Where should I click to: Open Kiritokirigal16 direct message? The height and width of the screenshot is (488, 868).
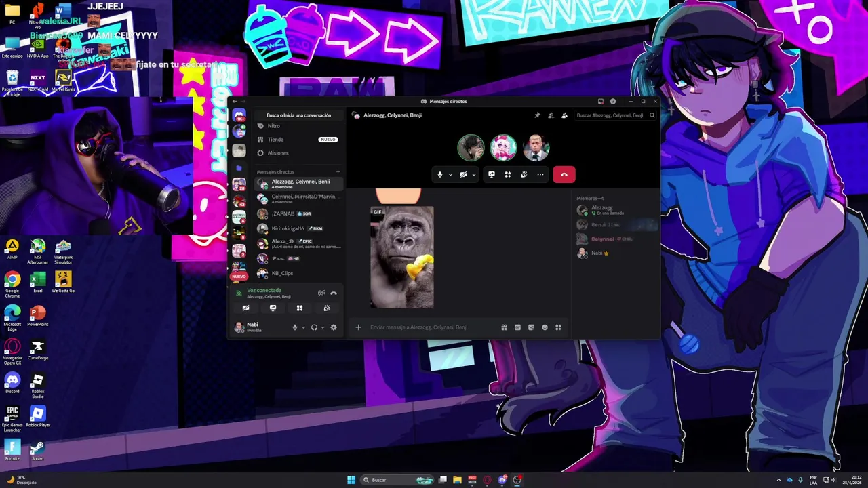[x=298, y=228]
